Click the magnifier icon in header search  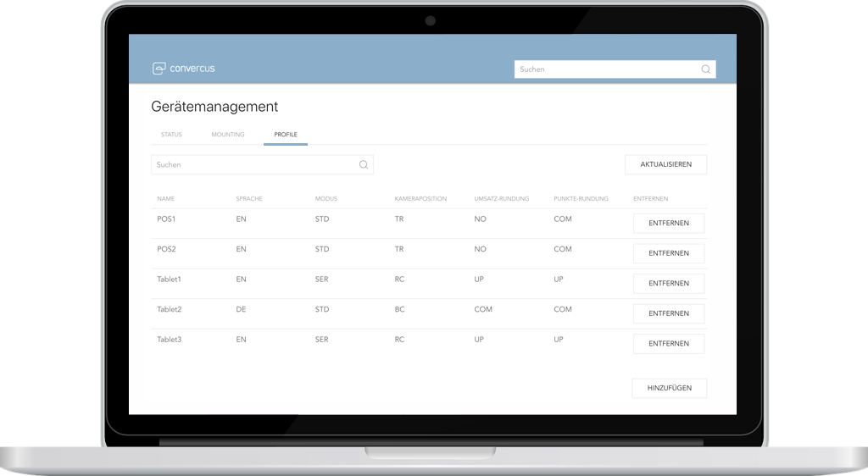click(x=706, y=69)
